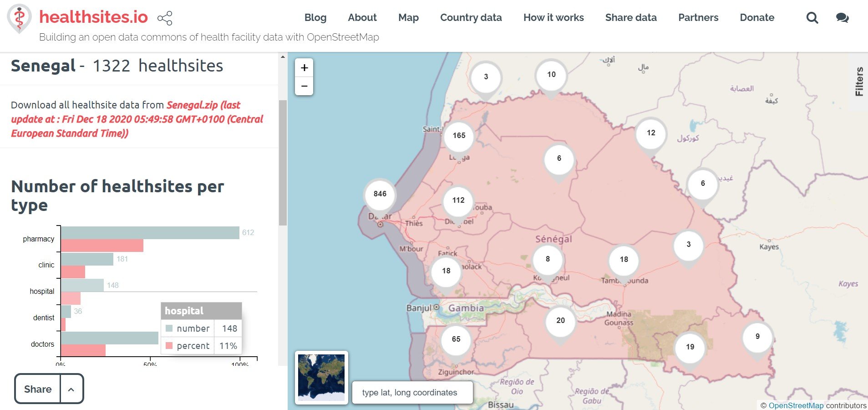This screenshot has width=868, height=410.
Task: Switch to the satellite basemap thumbnail
Action: [x=321, y=377]
